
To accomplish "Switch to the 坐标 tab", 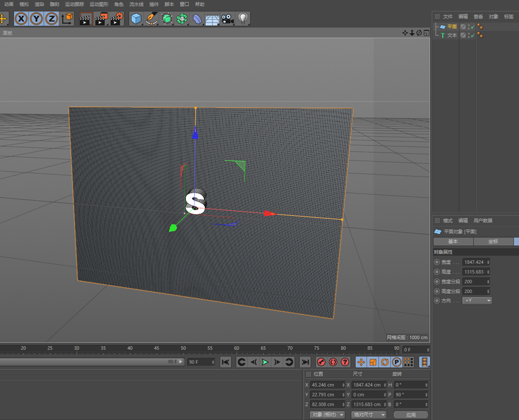I will click(493, 241).
